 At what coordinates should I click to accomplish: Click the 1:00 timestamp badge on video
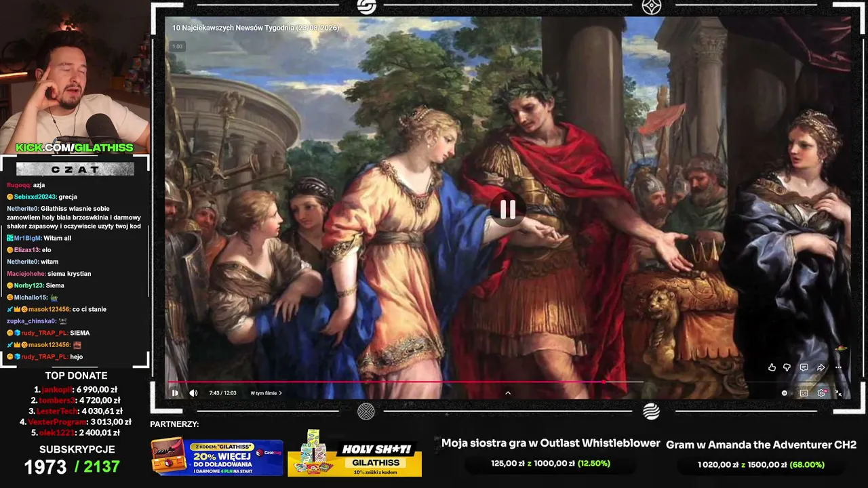[177, 47]
